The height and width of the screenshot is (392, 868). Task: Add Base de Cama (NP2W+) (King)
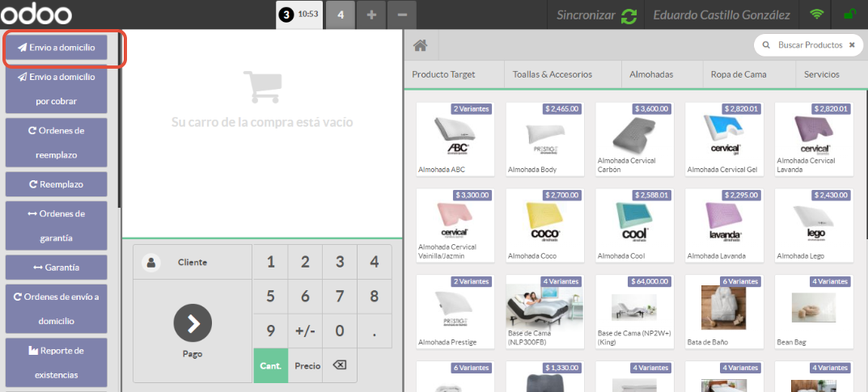pyautogui.click(x=635, y=312)
